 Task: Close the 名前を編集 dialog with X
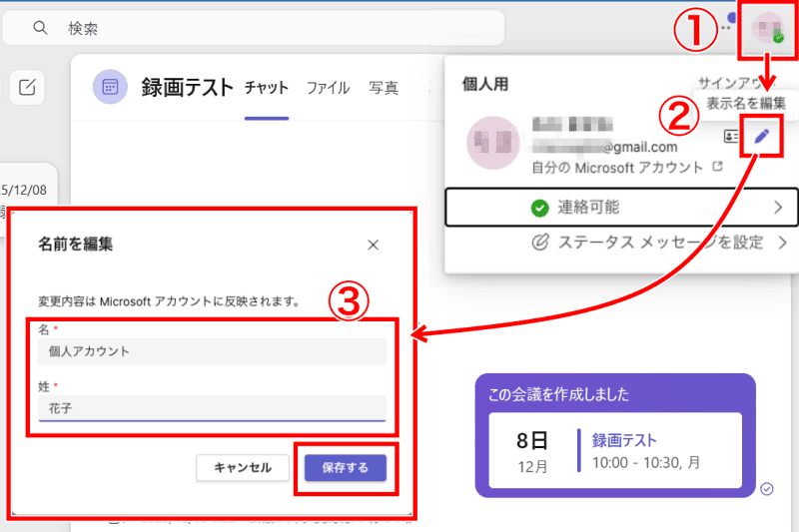pos(373,245)
